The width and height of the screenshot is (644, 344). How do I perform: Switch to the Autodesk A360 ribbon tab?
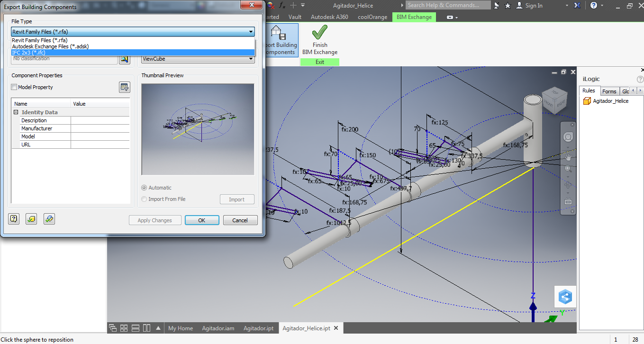click(328, 17)
